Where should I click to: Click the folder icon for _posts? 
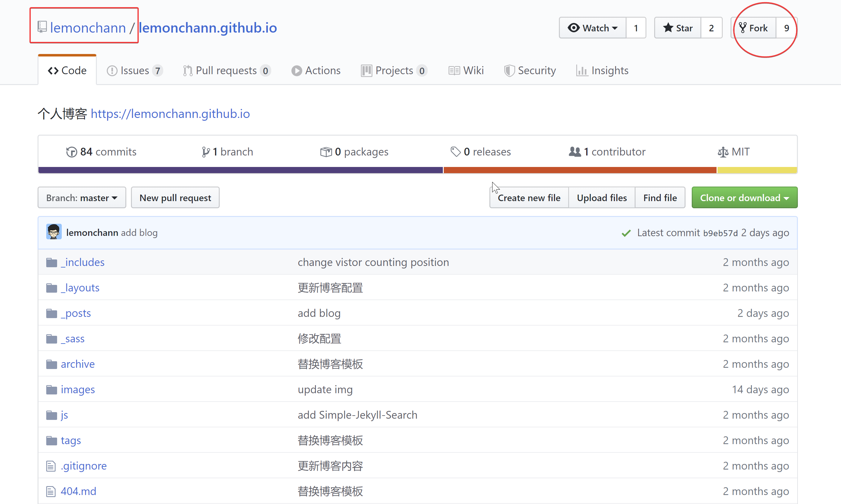(52, 313)
